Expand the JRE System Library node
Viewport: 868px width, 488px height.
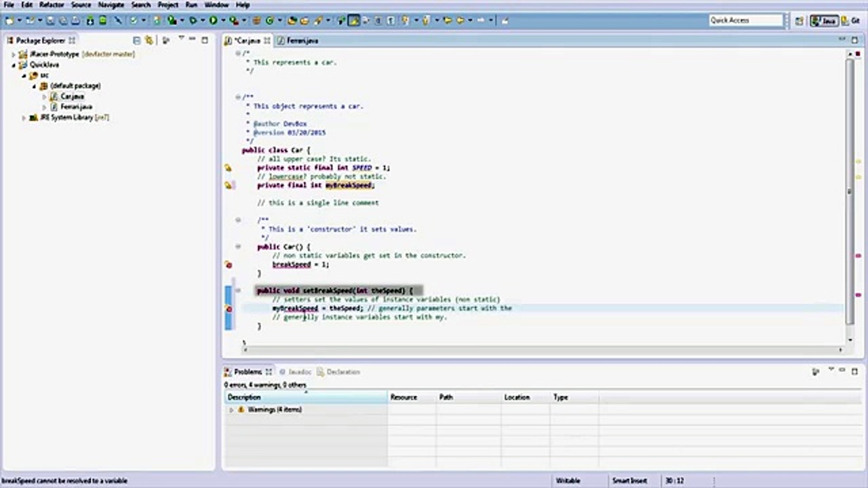24,118
